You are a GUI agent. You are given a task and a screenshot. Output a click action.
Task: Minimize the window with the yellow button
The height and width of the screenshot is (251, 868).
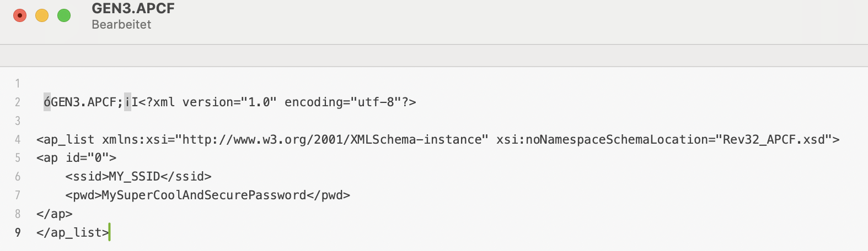pos(42,15)
